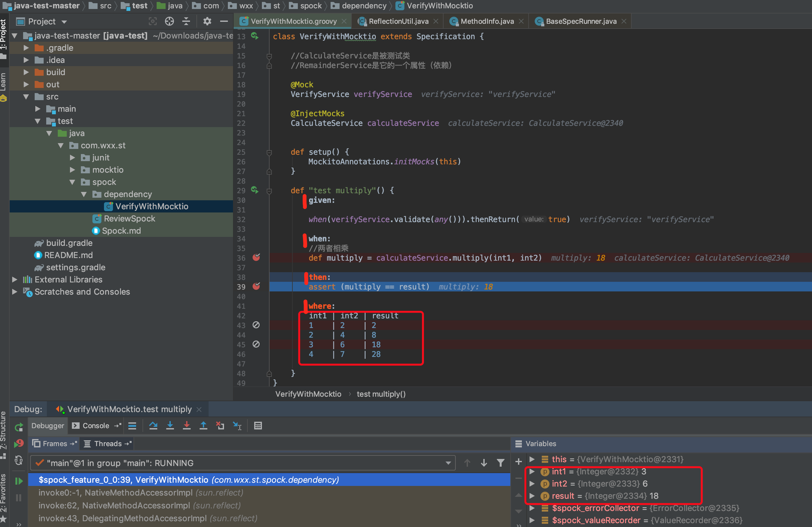Select invoke:62 NativeMethodAccessorImpl frame
812x527 pixels.
click(269, 505)
